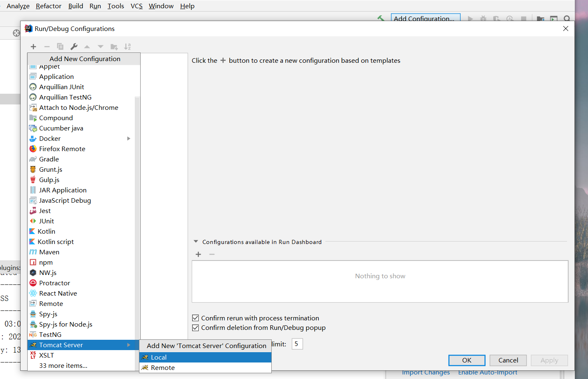Click the React Native atom icon
Viewport: 588px width, 379px height.
33,293
